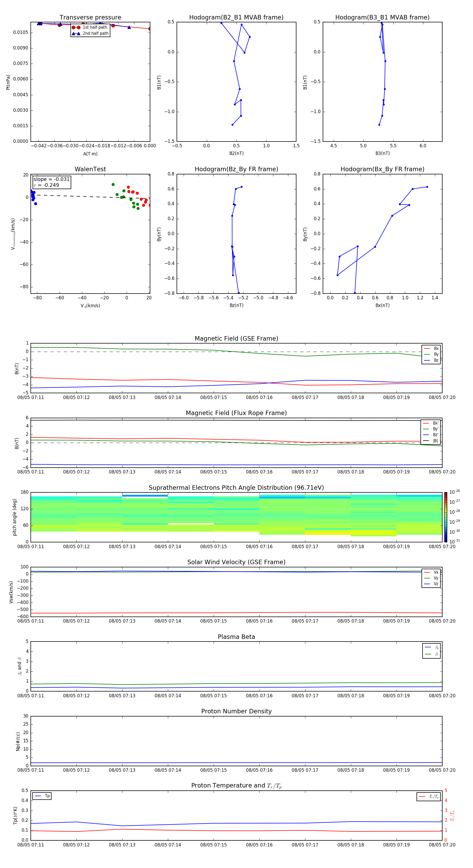
Task: Click the dashed fit line in WalenTest plot
Action: coord(90,197)
